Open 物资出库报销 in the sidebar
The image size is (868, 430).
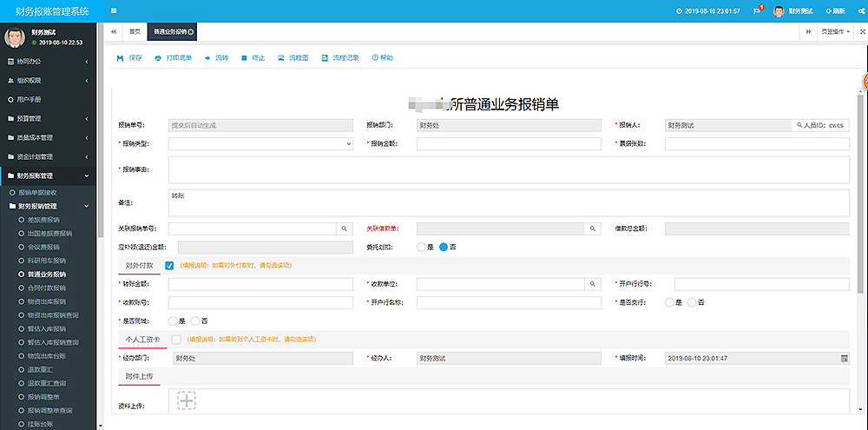[x=48, y=301]
